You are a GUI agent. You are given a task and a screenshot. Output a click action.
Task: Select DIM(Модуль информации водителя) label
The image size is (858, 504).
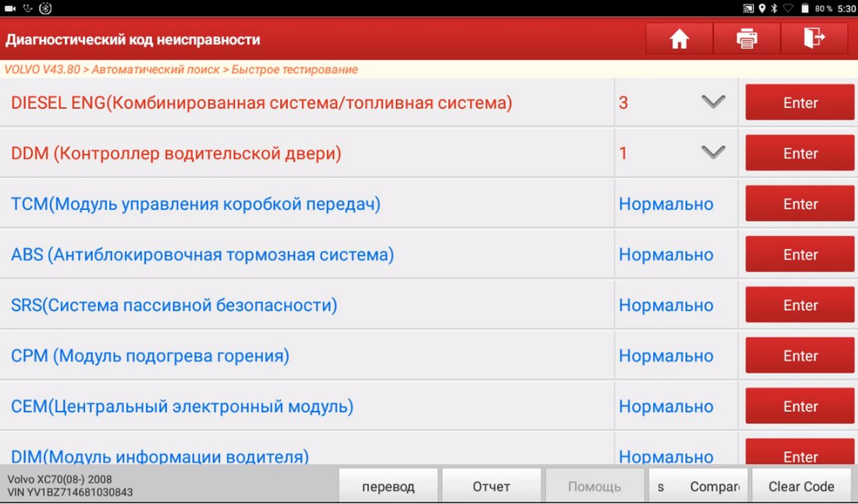(160, 455)
